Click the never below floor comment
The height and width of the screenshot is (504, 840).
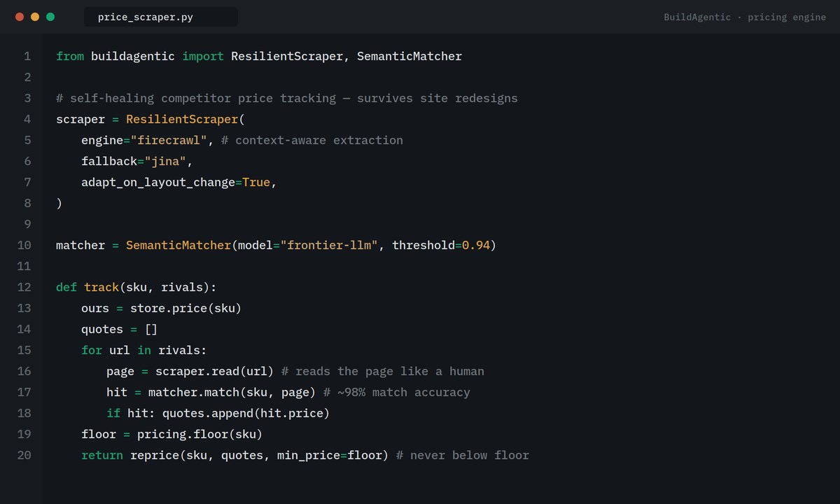(463, 455)
